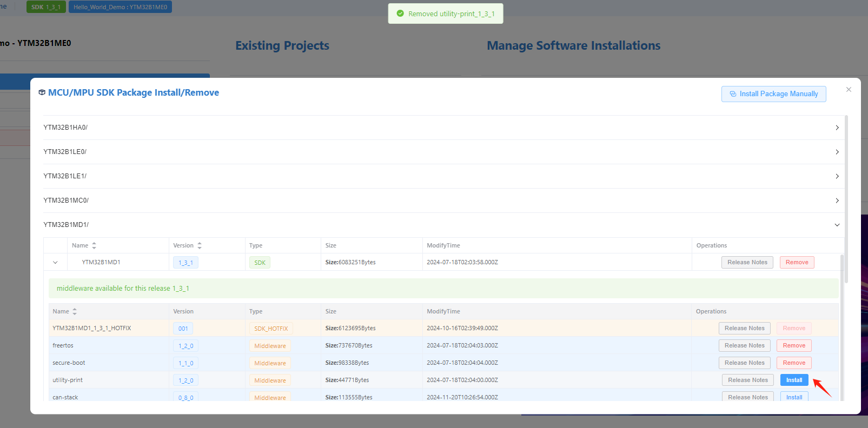The width and height of the screenshot is (868, 428).
Task: Select the can-stack name cell
Action: (108, 396)
